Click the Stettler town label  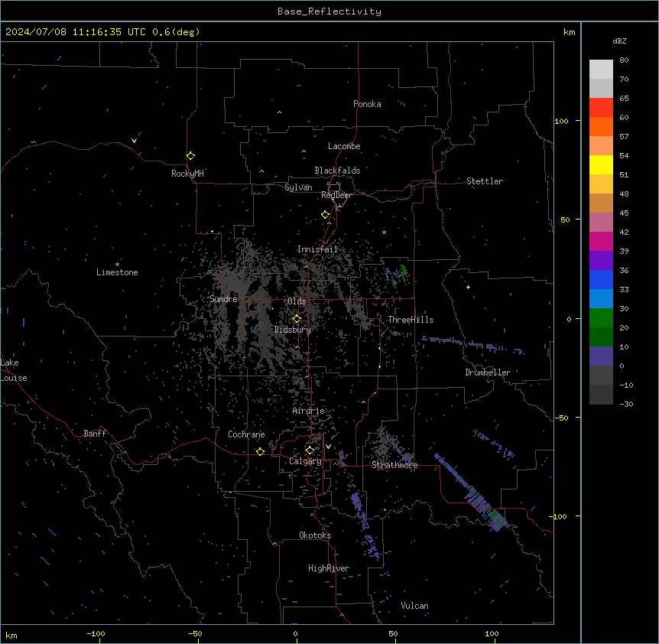point(485,181)
